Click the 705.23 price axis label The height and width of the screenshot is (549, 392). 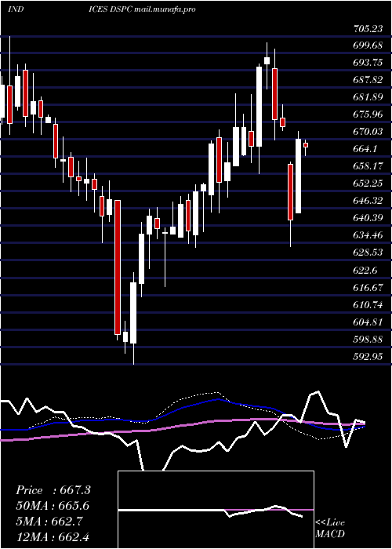pos(368,30)
